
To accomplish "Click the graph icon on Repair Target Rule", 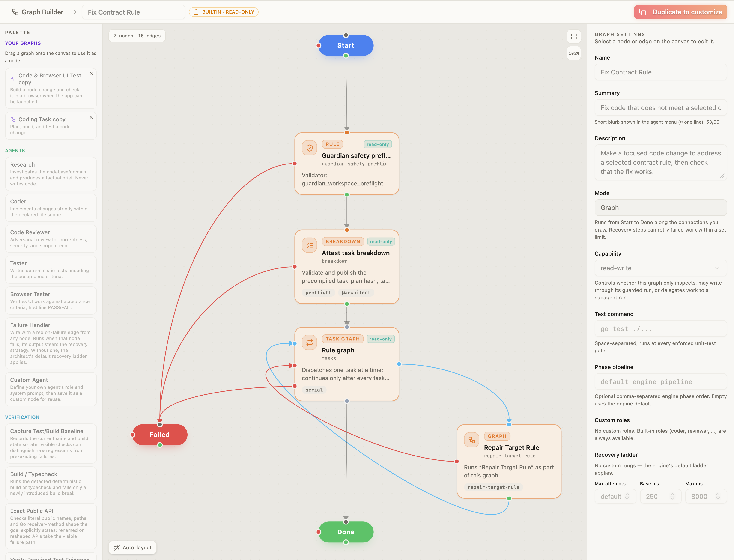I will pos(471,440).
